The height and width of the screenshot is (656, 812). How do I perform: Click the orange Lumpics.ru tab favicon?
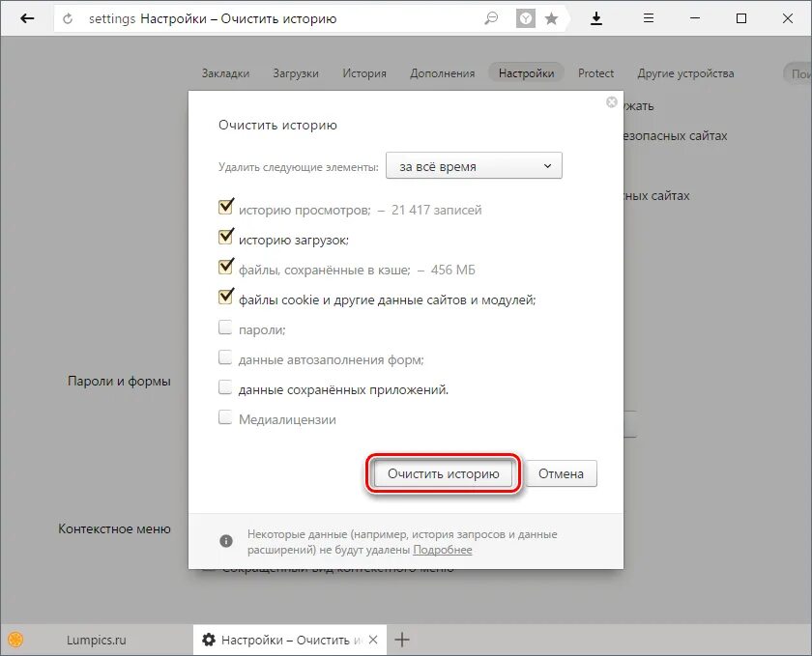click(x=16, y=640)
